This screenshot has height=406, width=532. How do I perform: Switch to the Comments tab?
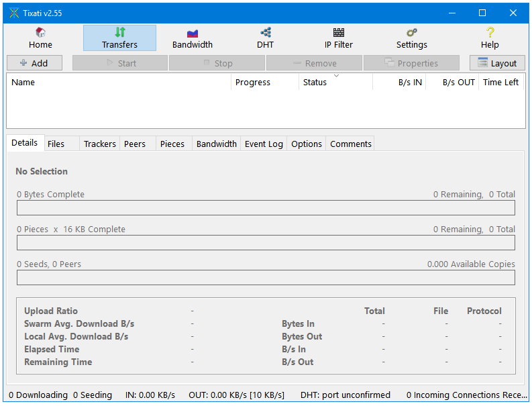click(x=351, y=144)
